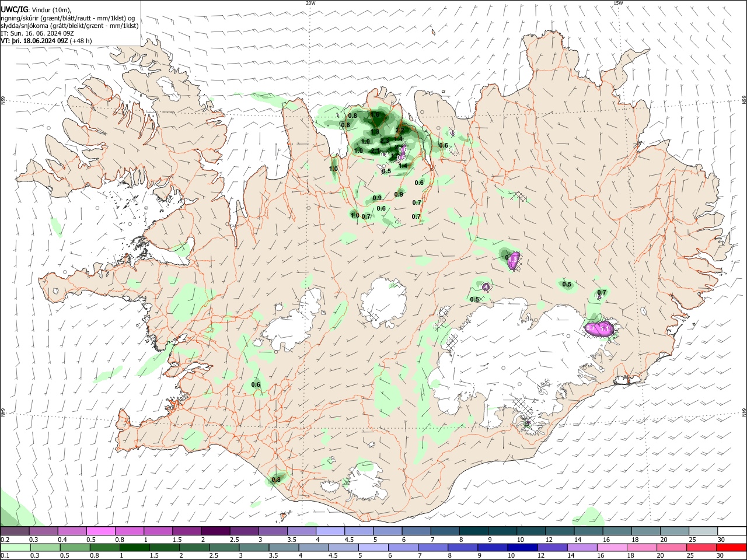The height and width of the screenshot is (560, 747).
Task: Select the '20W' longitude label
Action: [310, 3]
